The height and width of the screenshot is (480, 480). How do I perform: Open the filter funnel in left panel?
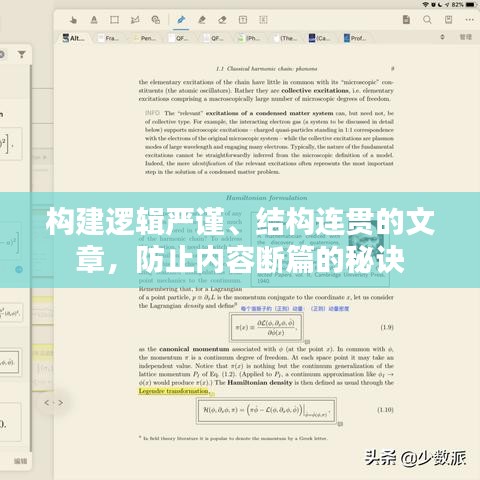(x=22, y=54)
